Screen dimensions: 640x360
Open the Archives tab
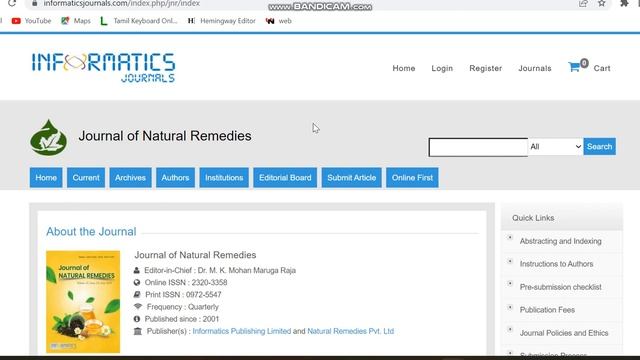coord(130,178)
